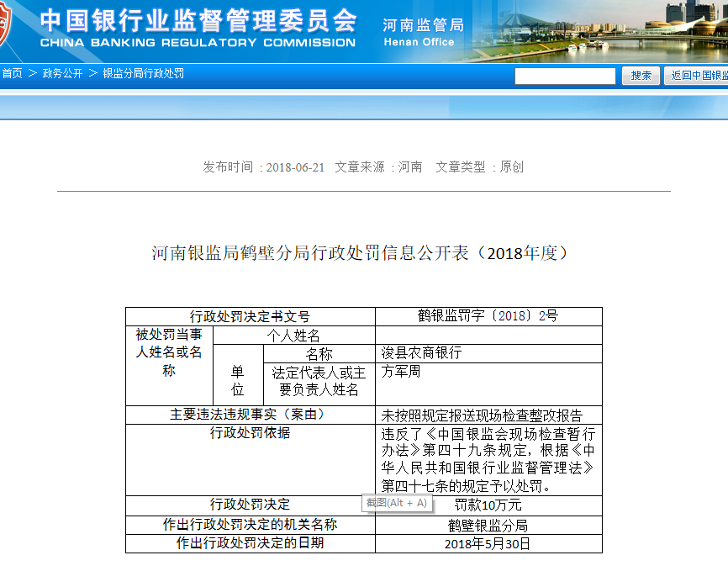The width and height of the screenshot is (728, 587).
Task: Click the 截图(Alt + A) tooltip
Action: point(397,503)
